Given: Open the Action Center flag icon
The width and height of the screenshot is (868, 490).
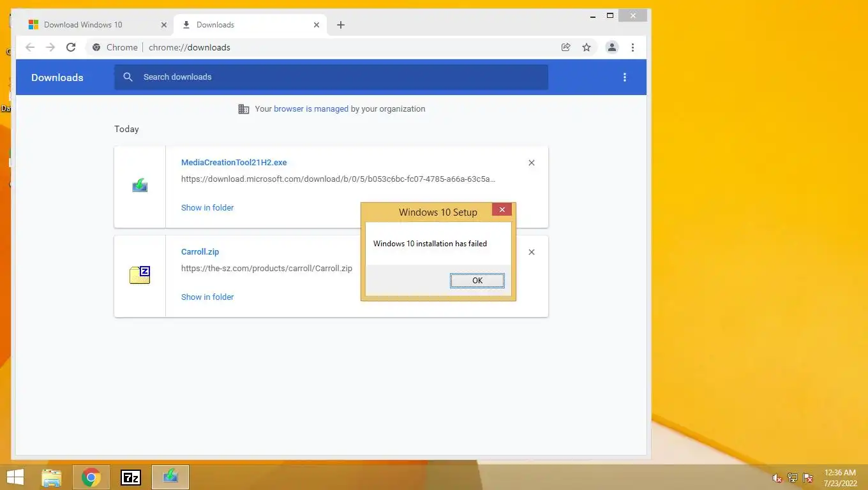Looking at the screenshot, I should pos(808,478).
